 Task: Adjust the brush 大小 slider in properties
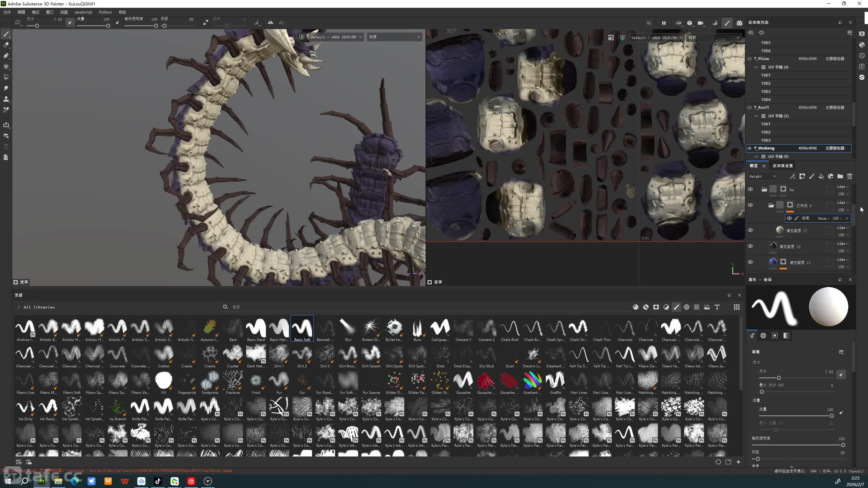[x=779, y=378]
